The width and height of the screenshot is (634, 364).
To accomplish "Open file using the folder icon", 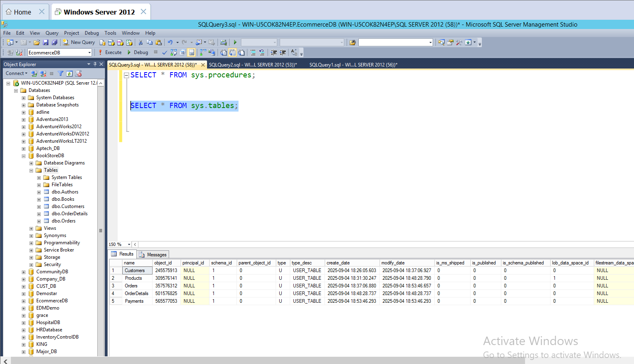I will pyautogui.click(x=37, y=42).
